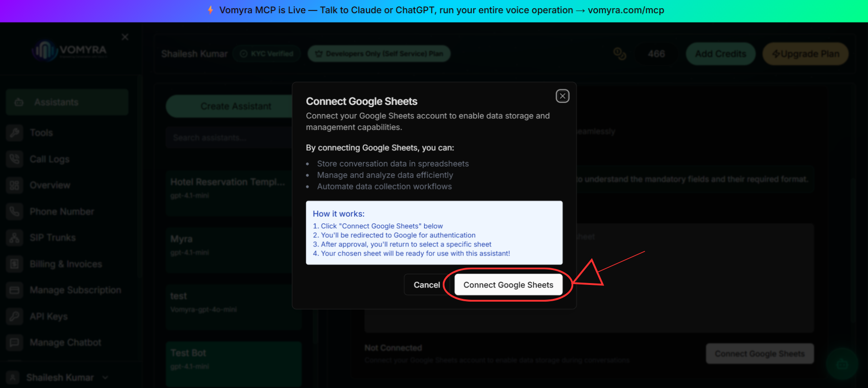The image size is (868, 388).
Task: Click the Search assistants input field
Action: click(x=234, y=137)
